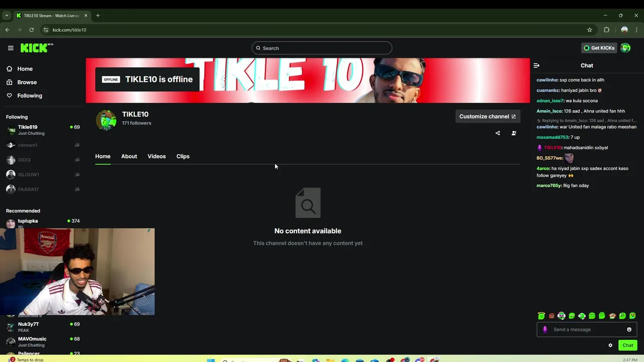Open the offline cbrown1 channel
The image size is (644, 362).
coord(43,145)
